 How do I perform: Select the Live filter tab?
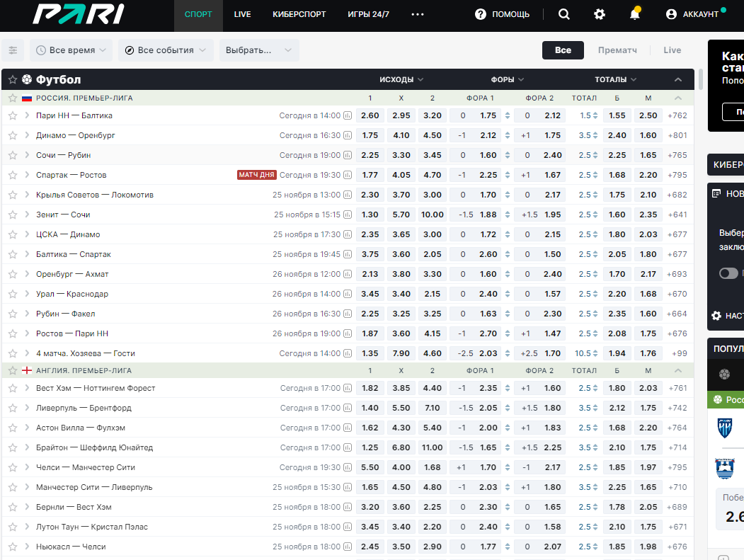(x=672, y=50)
